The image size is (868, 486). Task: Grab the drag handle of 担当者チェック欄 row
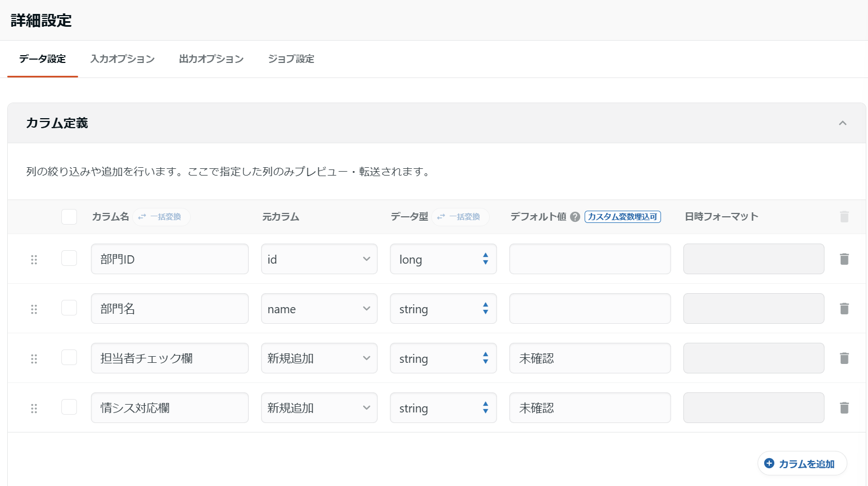(x=34, y=358)
